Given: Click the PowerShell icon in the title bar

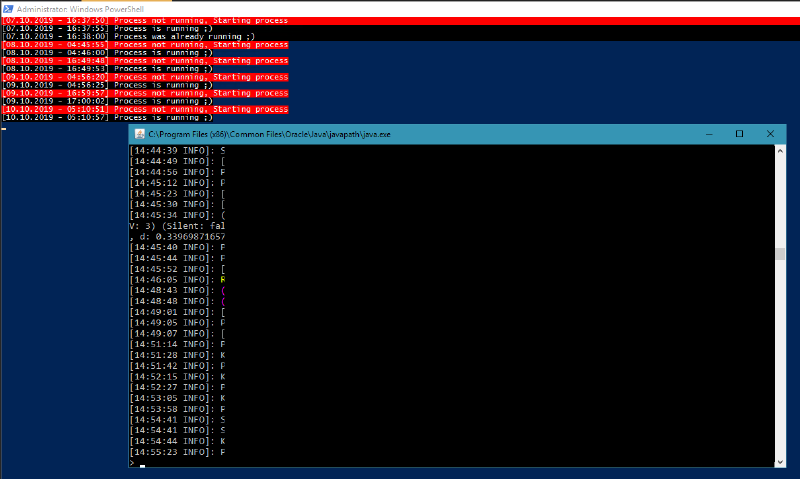Looking at the screenshot, I should click(8, 9).
